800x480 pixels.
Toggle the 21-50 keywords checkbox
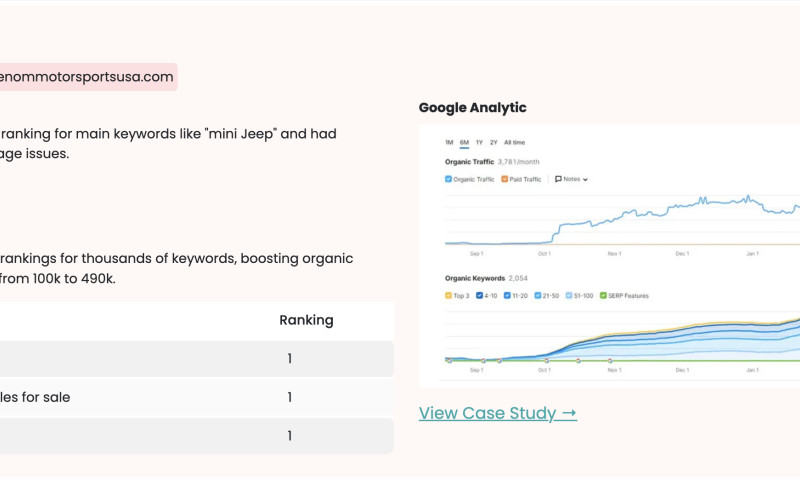coord(539,296)
